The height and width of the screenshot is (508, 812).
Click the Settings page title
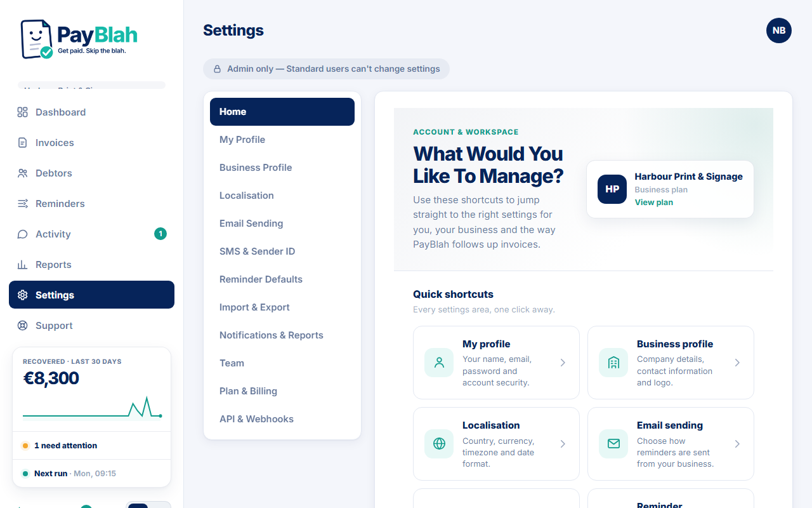233,30
